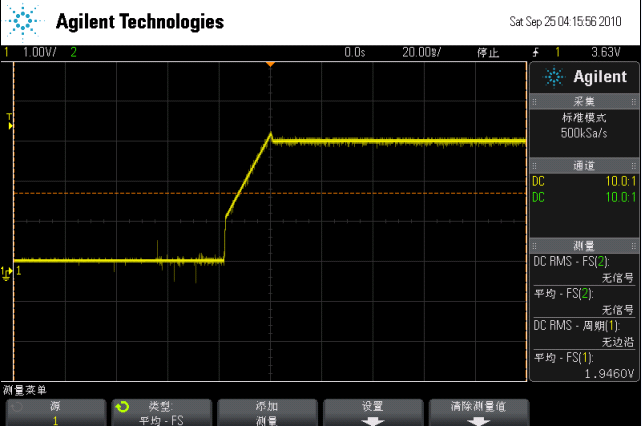Viewport: 642px width, 426px height.
Task: Click yellow channel 1 DC 10.0:1 row
Action: (x=584, y=181)
